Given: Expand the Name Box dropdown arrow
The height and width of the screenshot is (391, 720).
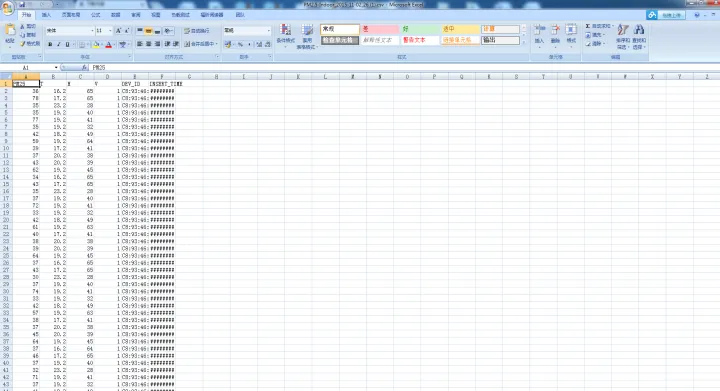Looking at the screenshot, I should point(56,67).
